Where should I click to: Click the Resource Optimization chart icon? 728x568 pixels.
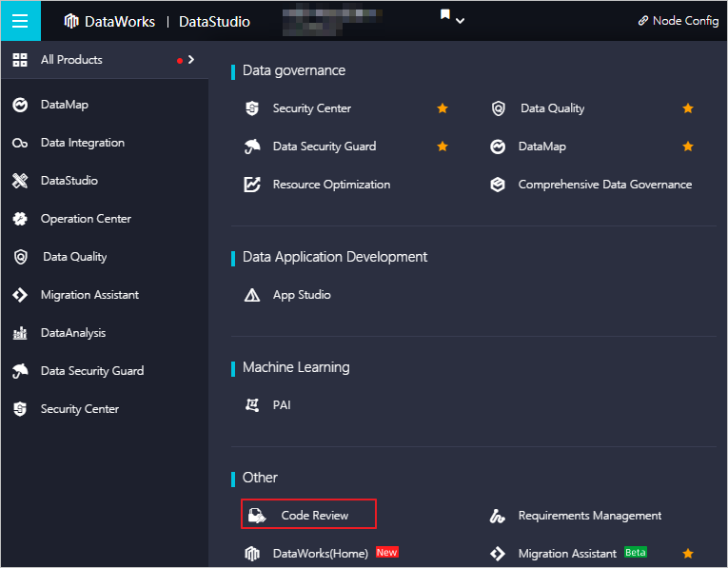[x=252, y=185]
